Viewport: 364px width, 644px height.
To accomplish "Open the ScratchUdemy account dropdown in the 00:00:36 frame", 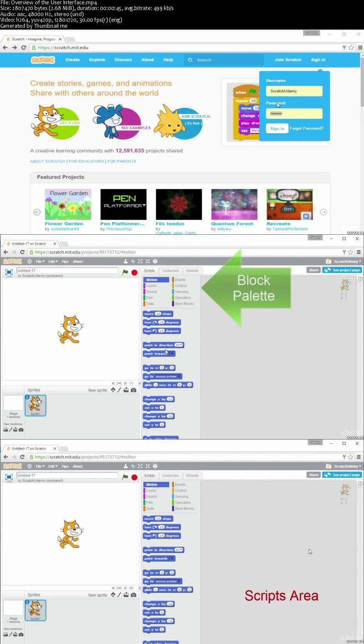I will click(x=347, y=466).
